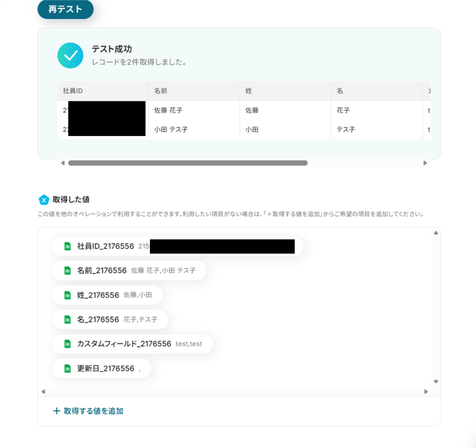Click the sheet icon beside カスタムフィールド_2176556
The width and height of the screenshot is (476, 448).
68,344
